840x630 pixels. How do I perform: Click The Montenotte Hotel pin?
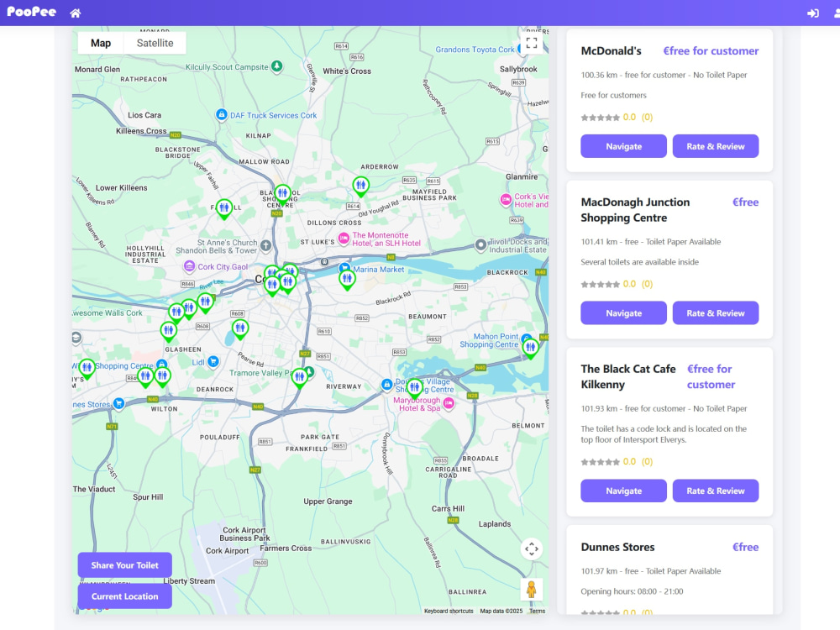[x=344, y=238]
